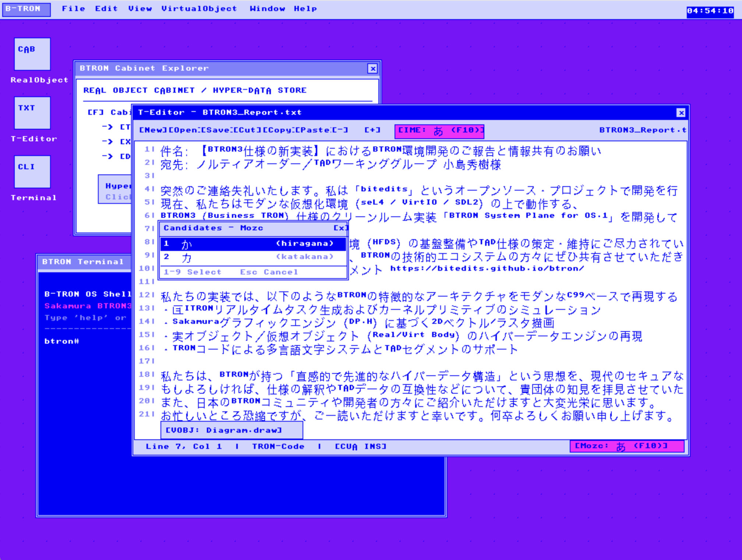The image size is (742, 560).
Task: Launch the CLI Terminal desktop icon
Action: (32, 172)
